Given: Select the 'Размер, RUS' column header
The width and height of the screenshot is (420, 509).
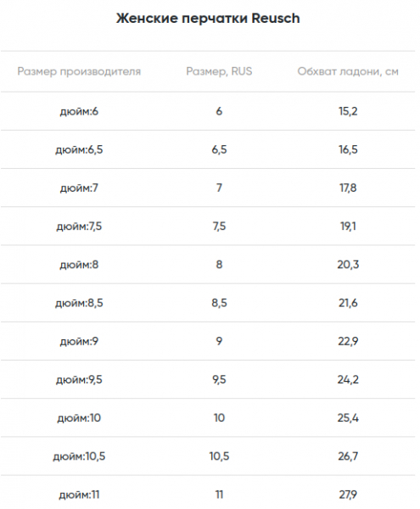Looking at the screenshot, I should [x=219, y=71].
